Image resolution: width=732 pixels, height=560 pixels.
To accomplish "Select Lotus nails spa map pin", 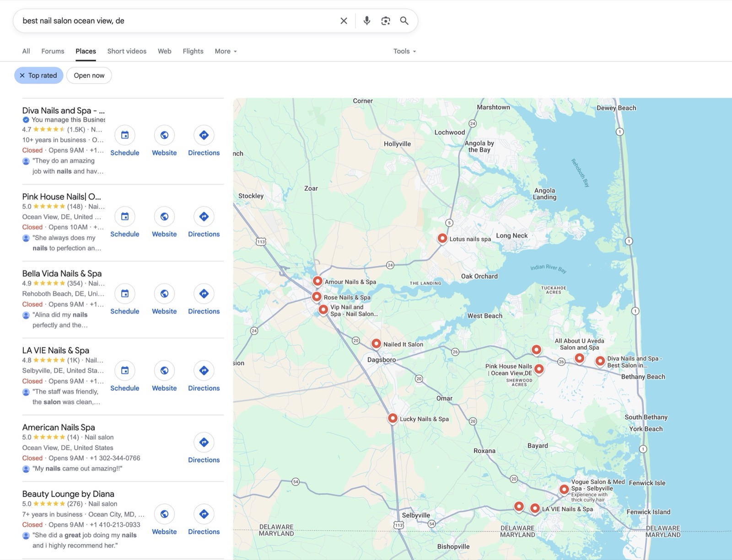I will [x=442, y=238].
